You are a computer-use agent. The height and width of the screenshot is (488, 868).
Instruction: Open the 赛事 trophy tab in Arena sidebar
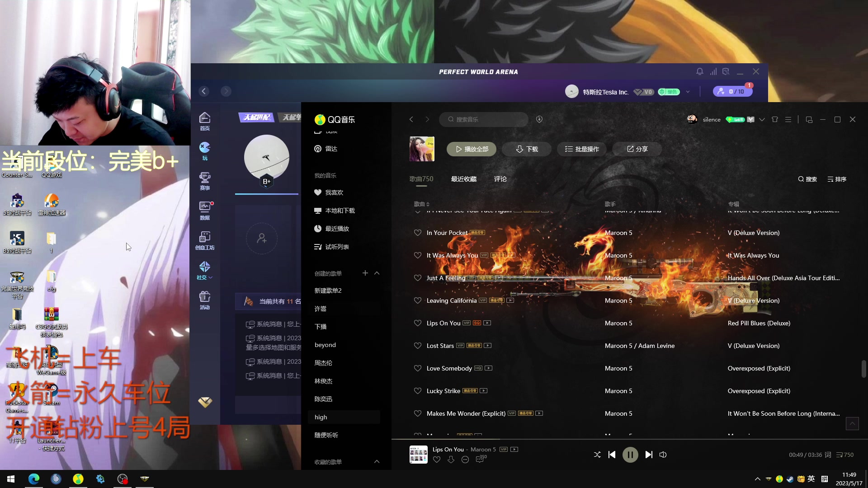coord(205,181)
